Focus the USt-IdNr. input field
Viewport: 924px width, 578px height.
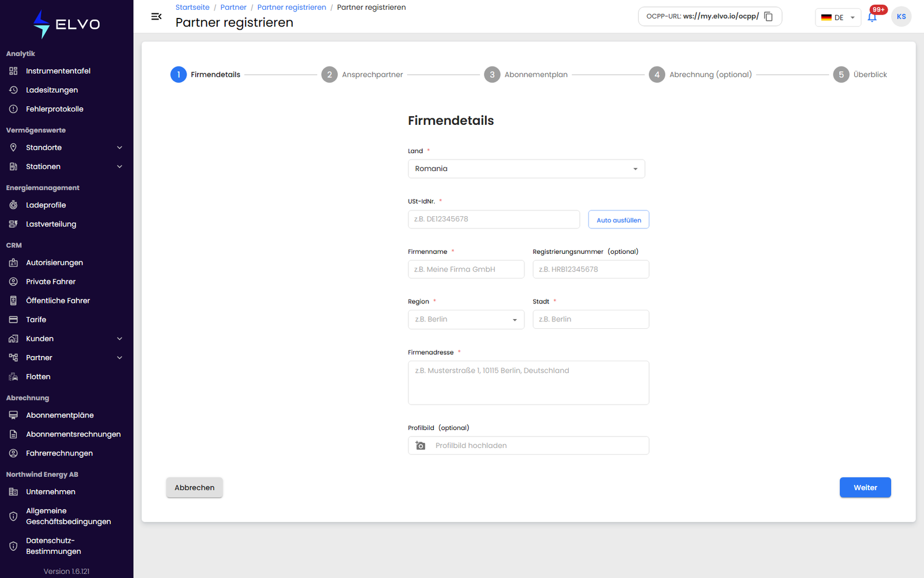494,220
